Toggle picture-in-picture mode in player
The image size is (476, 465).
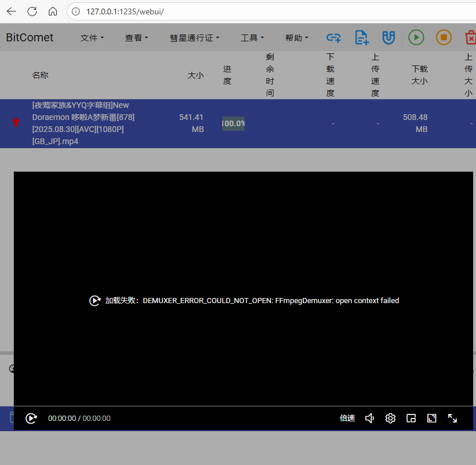click(x=411, y=418)
